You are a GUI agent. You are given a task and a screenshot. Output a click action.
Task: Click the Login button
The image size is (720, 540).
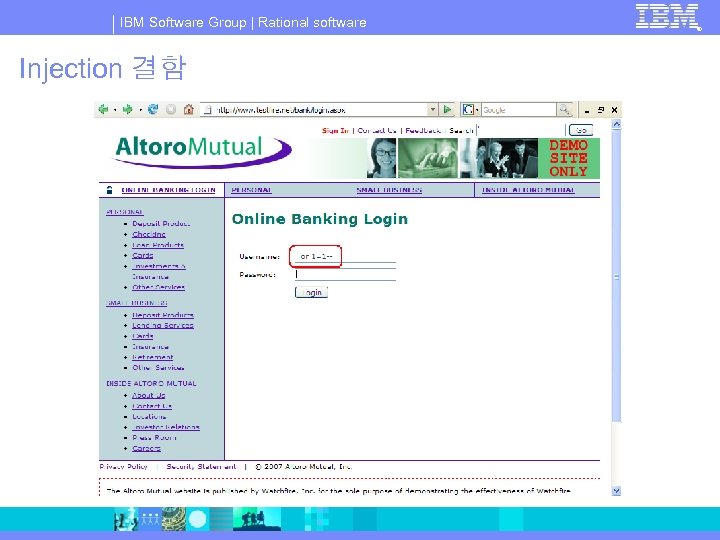[x=311, y=292]
